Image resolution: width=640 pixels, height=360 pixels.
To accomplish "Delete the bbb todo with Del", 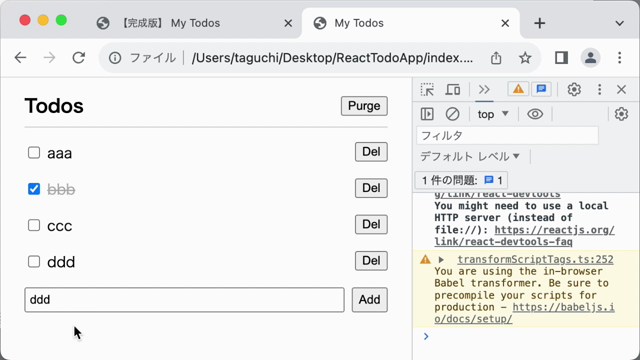I will pyautogui.click(x=371, y=188).
